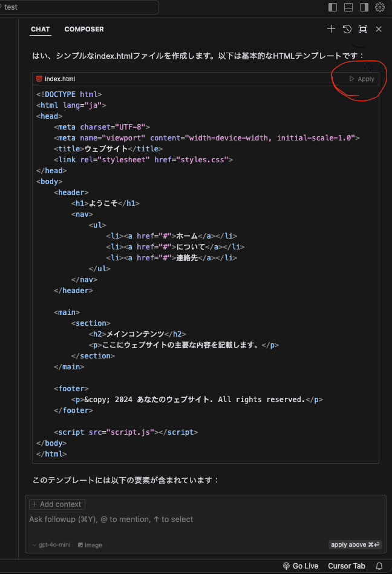Switch to the CHAT tab

click(x=40, y=29)
